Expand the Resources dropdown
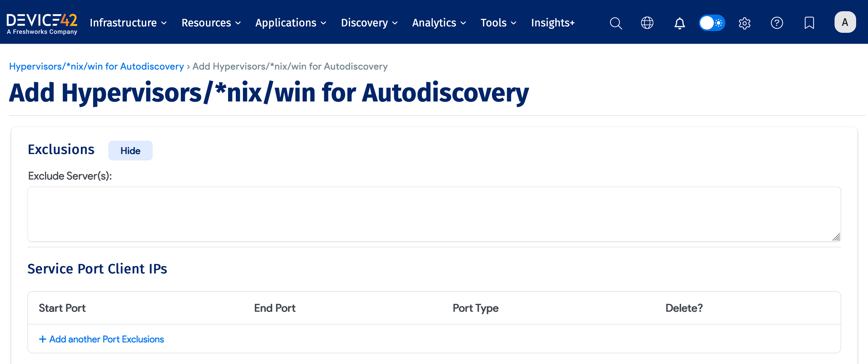The image size is (868, 364). [211, 23]
